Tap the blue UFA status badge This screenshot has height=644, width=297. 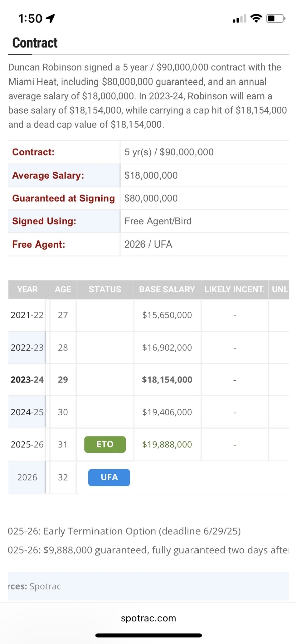(x=109, y=477)
